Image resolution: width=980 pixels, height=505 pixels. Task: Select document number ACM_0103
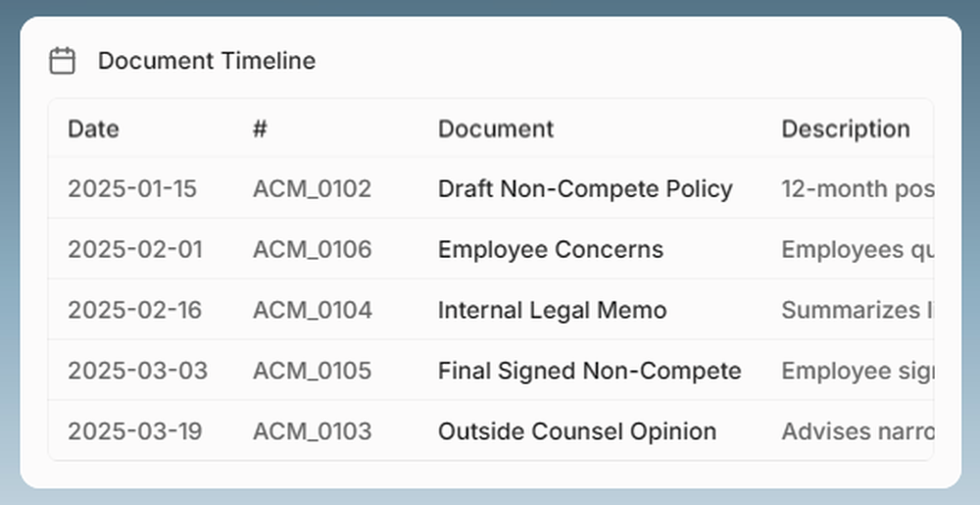point(312,432)
